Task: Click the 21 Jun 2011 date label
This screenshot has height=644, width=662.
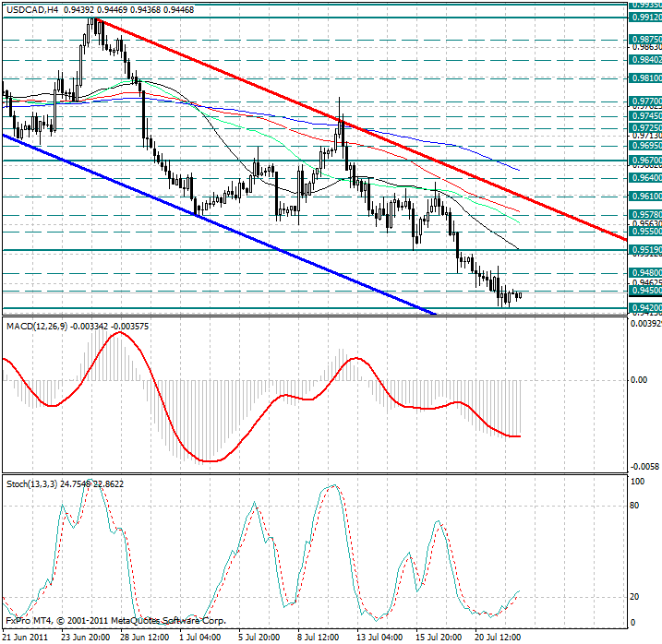Action: coord(25,637)
